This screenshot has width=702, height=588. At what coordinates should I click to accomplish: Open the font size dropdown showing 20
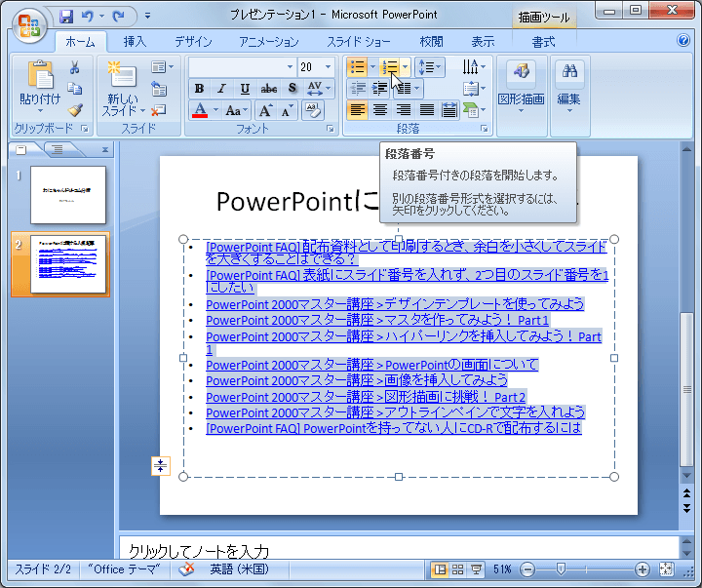pos(328,67)
